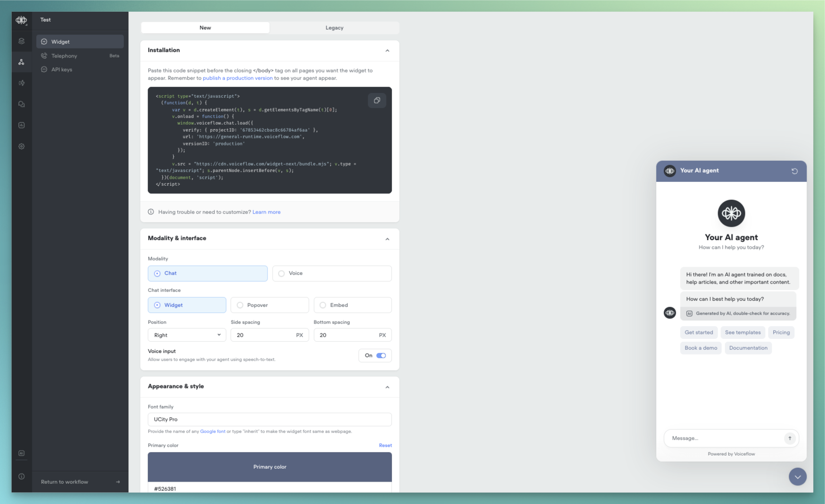Open agent Settings via the gear icon
This screenshot has height=504, width=825.
(21, 146)
